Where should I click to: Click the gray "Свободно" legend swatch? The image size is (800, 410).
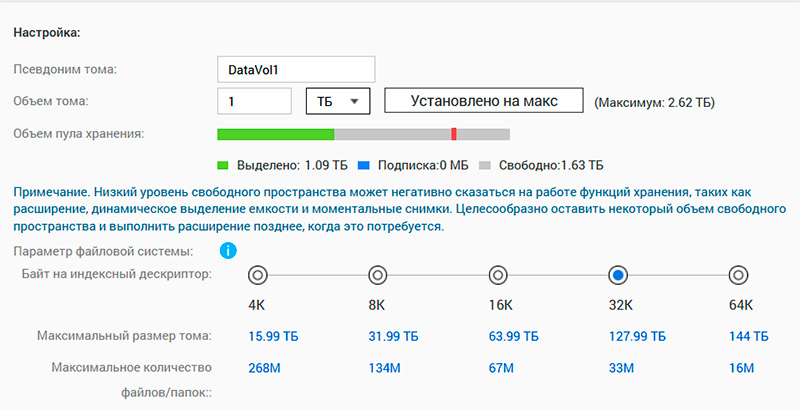[485, 164]
